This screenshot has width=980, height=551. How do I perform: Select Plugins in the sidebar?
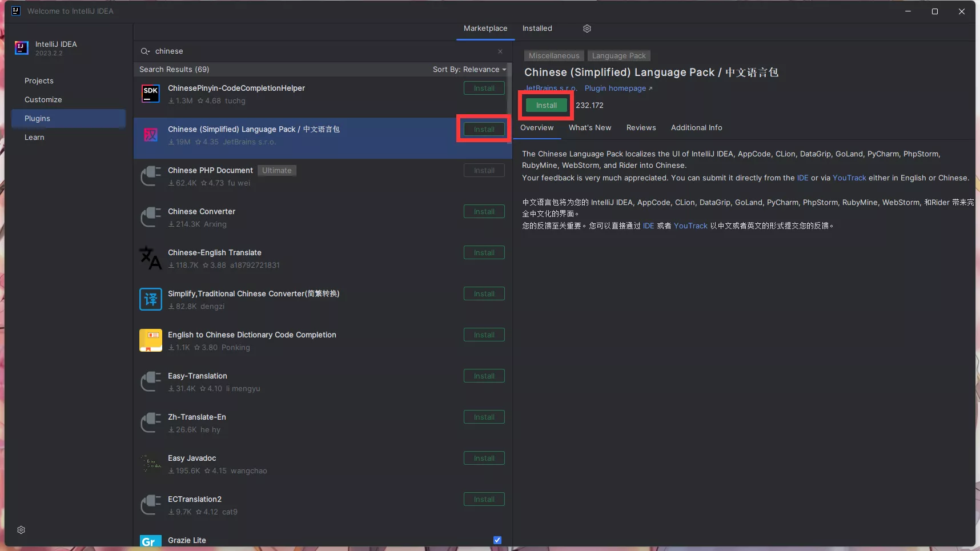[69, 119]
